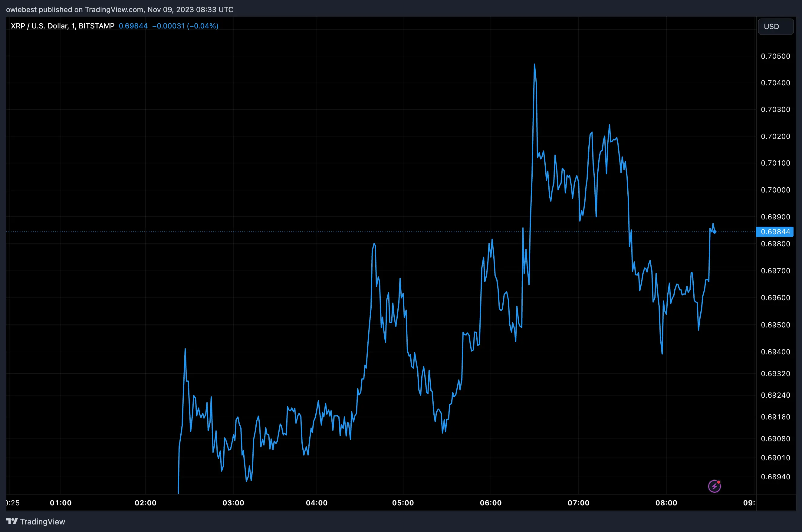Click the 0.70500 price axis label
The height and width of the screenshot is (532, 802).
pyautogui.click(x=776, y=56)
